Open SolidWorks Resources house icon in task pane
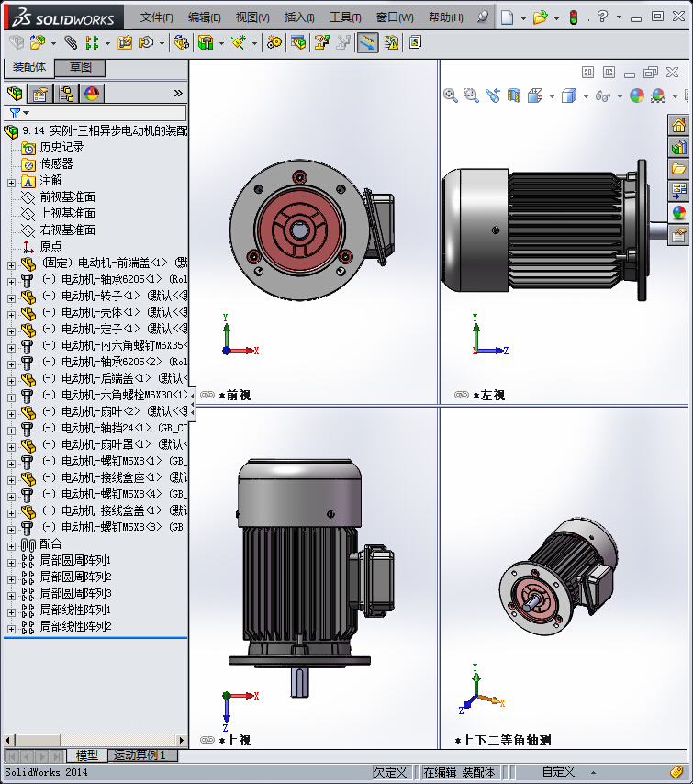693x784 pixels. coord(678,125)
